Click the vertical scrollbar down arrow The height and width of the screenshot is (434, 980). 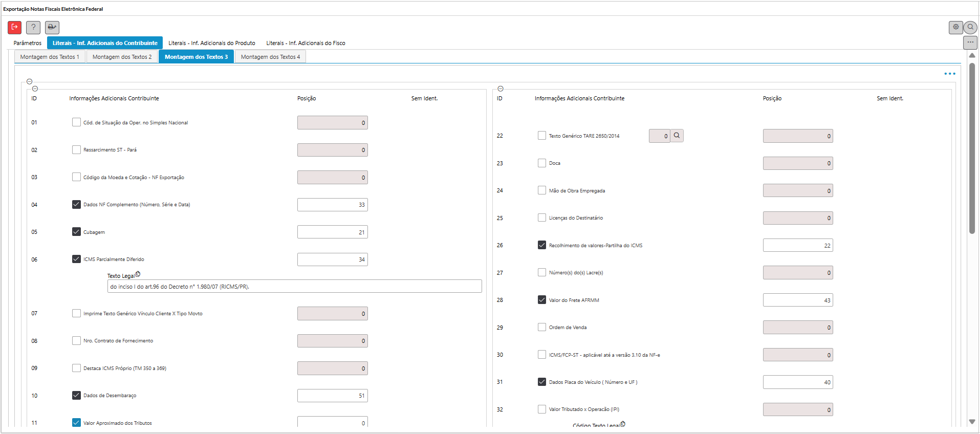972,422
